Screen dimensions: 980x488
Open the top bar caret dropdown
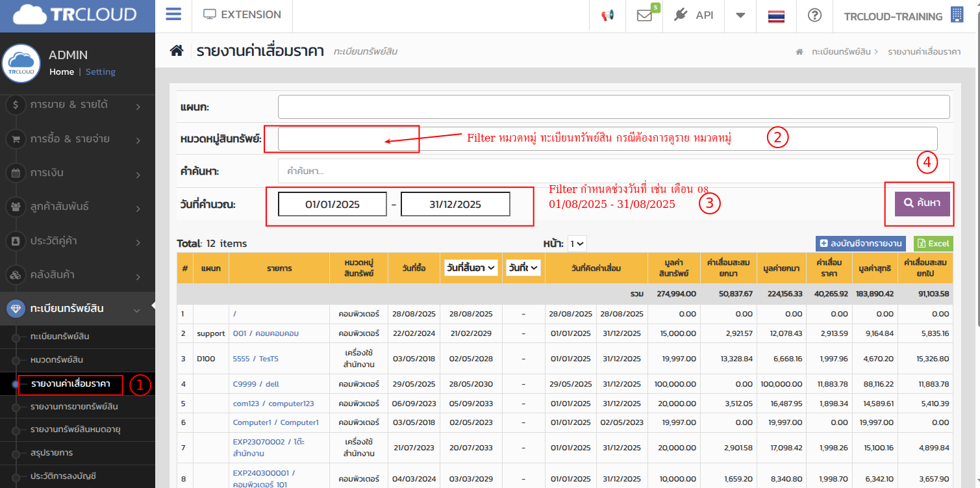(740, 16)
